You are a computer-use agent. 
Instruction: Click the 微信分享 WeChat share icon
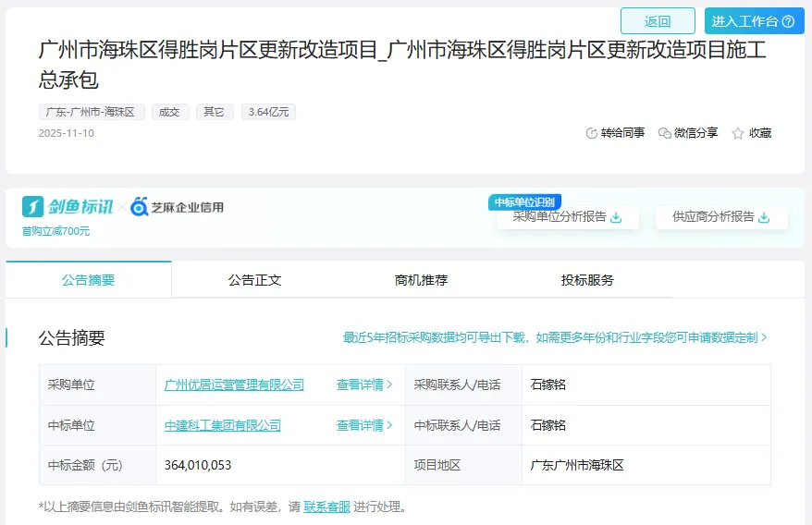coord(664,133)
